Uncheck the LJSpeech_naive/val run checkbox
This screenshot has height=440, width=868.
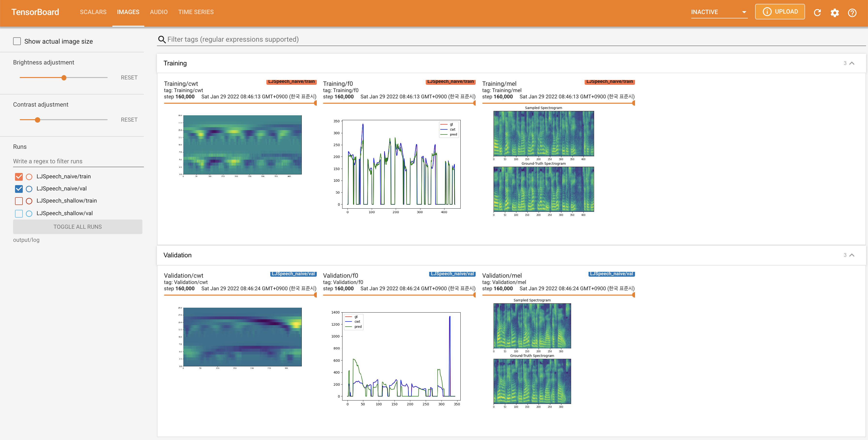19,189
